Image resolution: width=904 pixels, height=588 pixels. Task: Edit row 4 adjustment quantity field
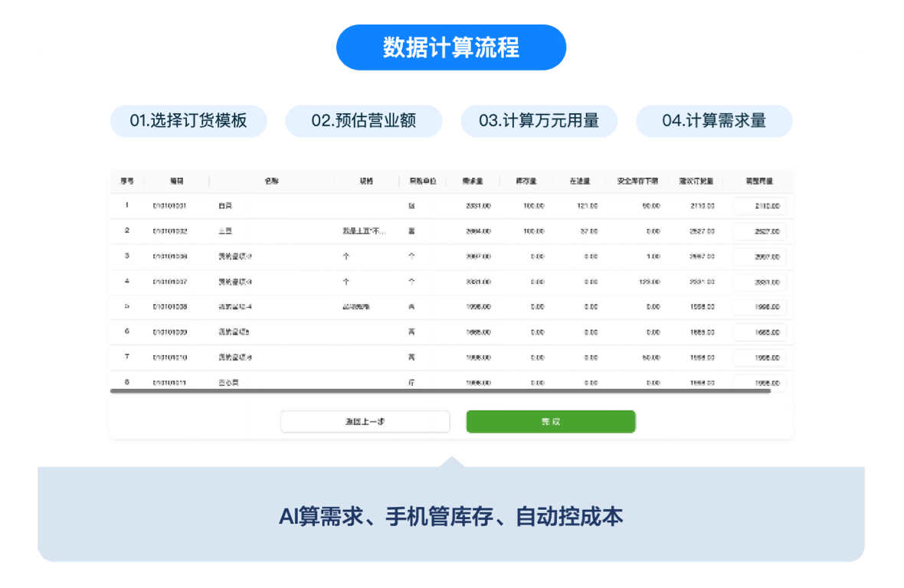pos(760,282)
